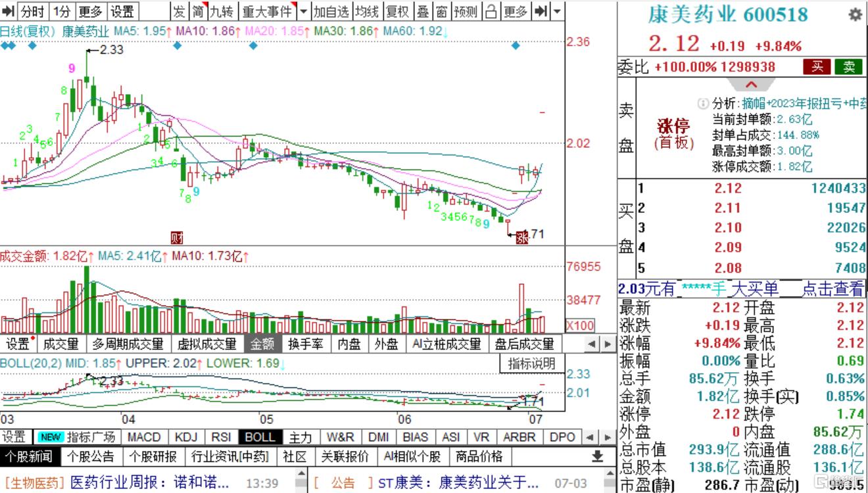Open the 行业资讯[中药] tab
Image resolution: width=868 pixels, height=493 pixels.
[230, 456]
